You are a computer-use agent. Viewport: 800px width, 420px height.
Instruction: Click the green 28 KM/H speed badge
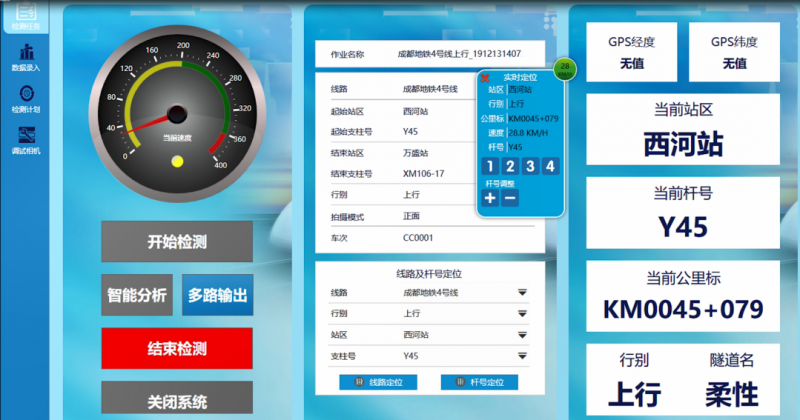pyautogui.click(x=565, y=69)
